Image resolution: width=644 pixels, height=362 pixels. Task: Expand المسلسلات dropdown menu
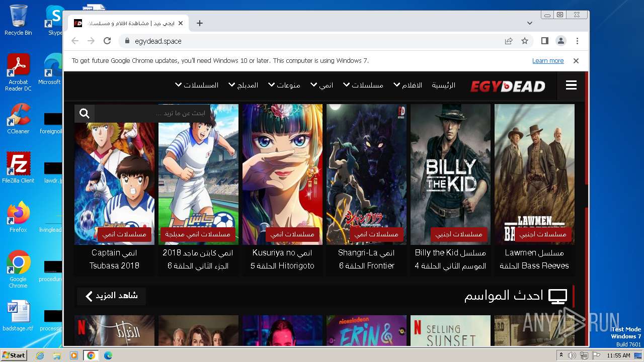point(196,85)
